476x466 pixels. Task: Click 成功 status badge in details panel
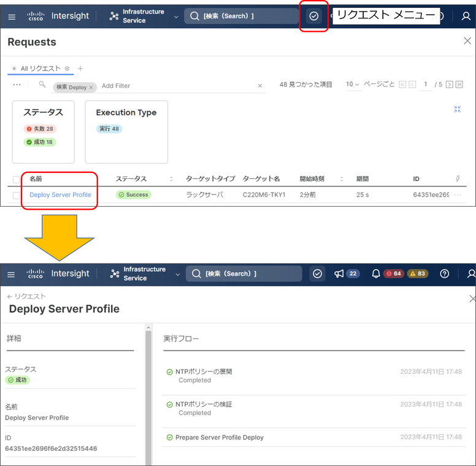(x=18, y=380)
